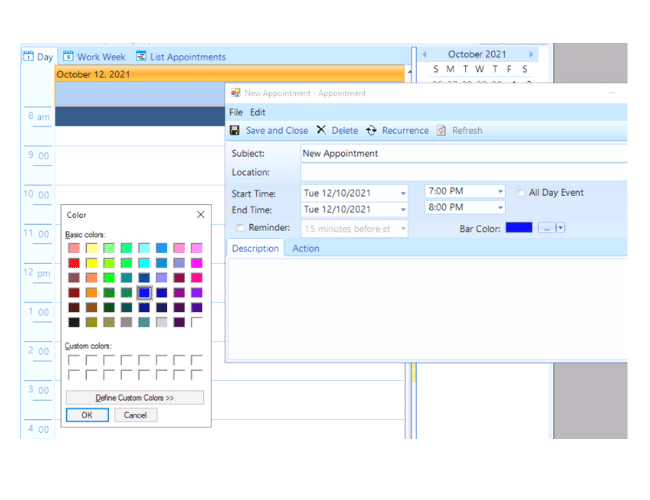Click Define Custom Colors button
The height and width of the screenshot is (500, 650).
pos(135,398)
